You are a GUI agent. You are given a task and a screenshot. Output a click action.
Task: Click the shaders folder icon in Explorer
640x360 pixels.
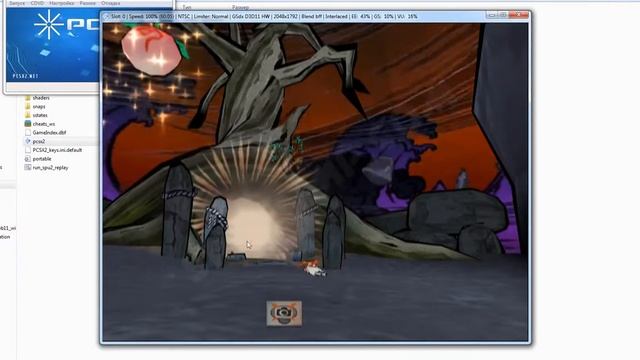click(x=28, y=98)
